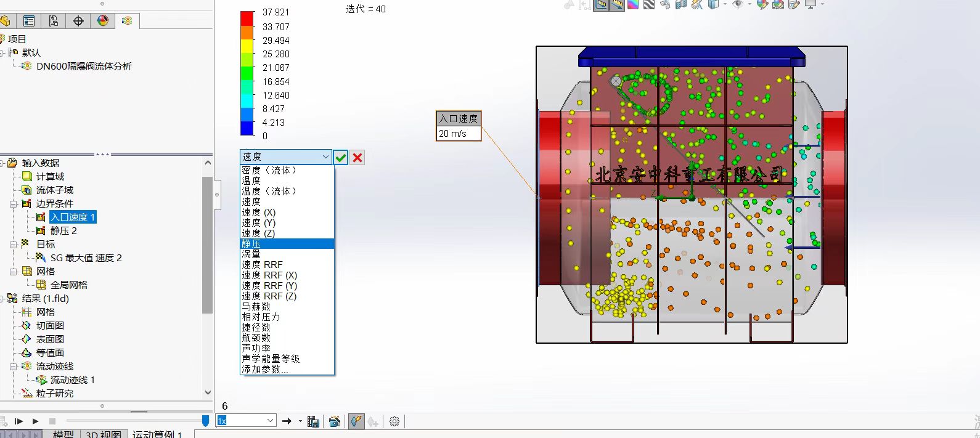This screenshot has height=438, width=980.
Task: Click the view settings monitor icon
Action: point(811,4)
